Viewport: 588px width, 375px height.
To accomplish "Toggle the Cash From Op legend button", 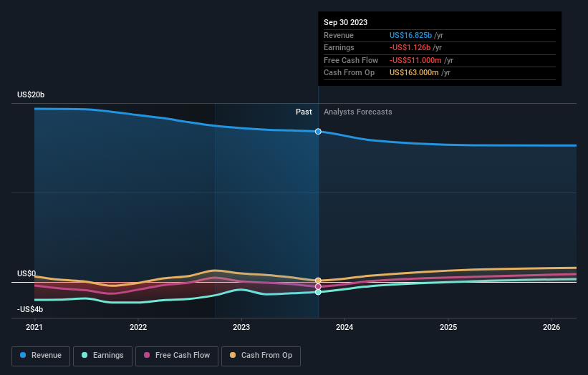I will point(261,356).
